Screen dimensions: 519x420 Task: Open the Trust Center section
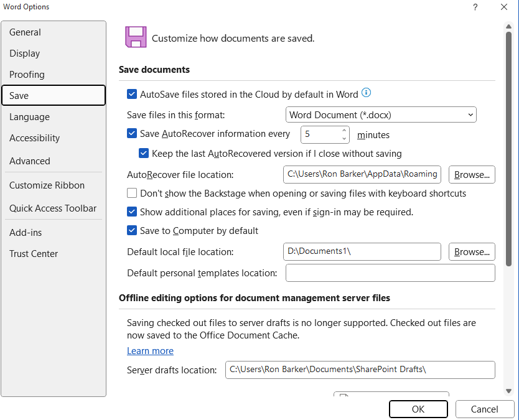pos(34,254)
